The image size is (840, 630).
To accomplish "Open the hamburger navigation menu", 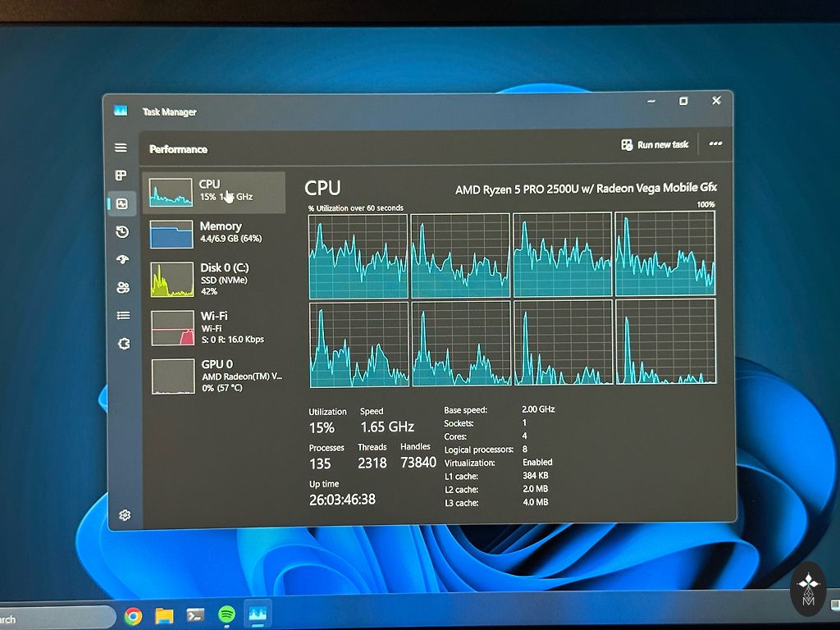I will pos(121,148).
